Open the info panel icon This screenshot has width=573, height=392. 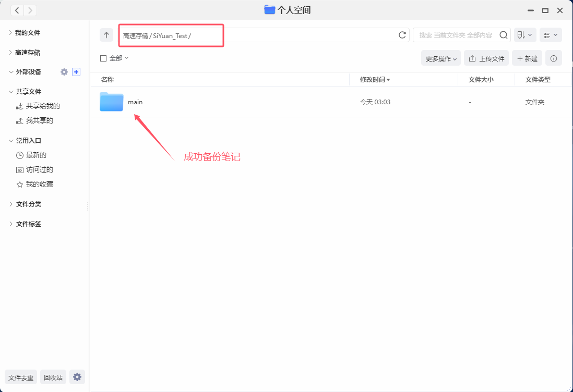553,58
